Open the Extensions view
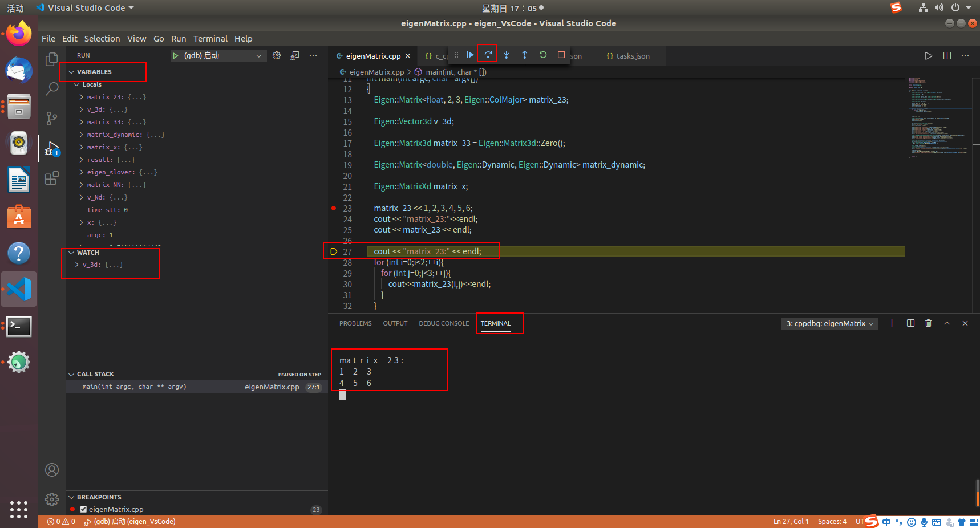 click(x=52, y=178)
